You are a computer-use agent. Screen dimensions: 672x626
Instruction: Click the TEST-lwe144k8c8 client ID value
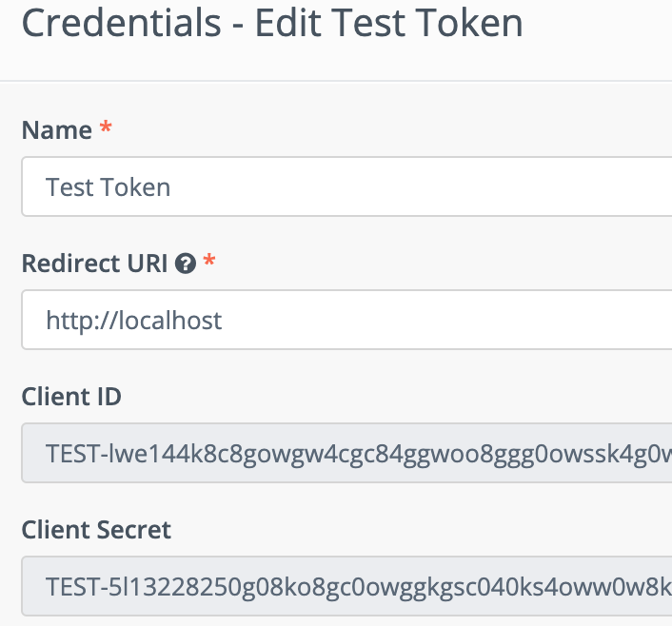pyautogui.click(x=359, y=454)
